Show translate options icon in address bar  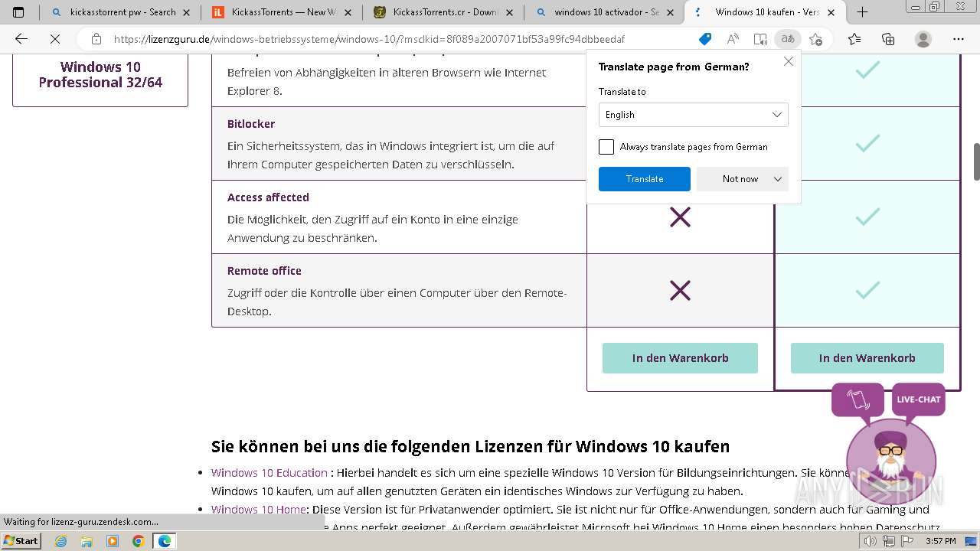tap(787, 39)
